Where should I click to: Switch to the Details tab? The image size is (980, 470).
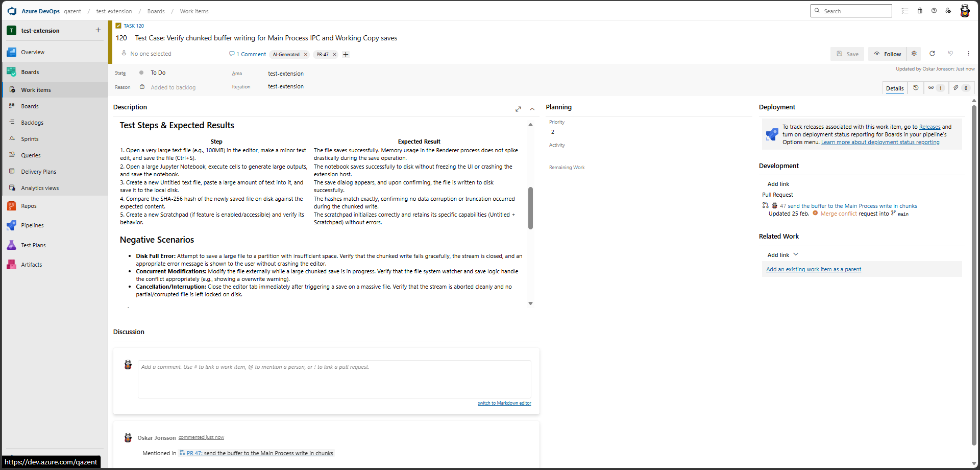tap(895, 88)
